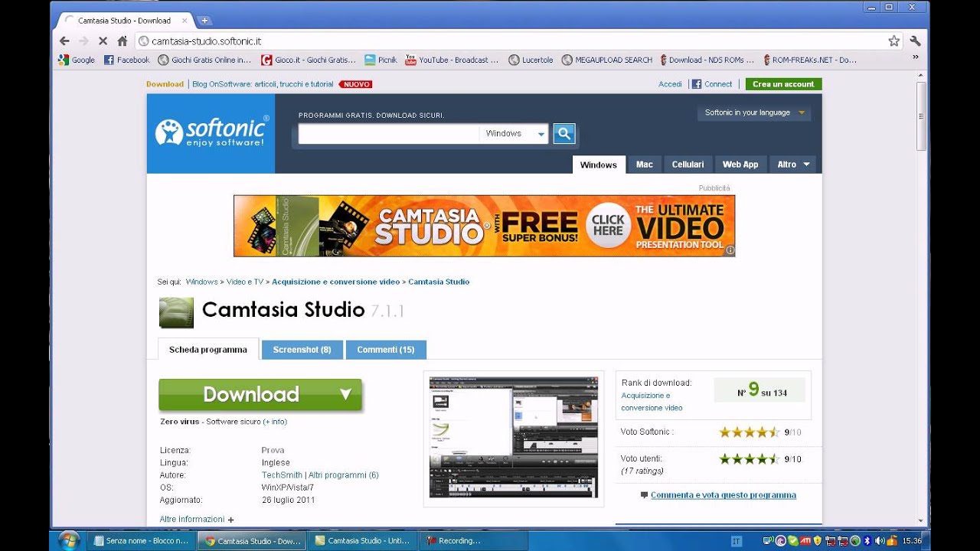Go back with the browser back arrow
The image size is (980, 551).
[x=64, y=41]
